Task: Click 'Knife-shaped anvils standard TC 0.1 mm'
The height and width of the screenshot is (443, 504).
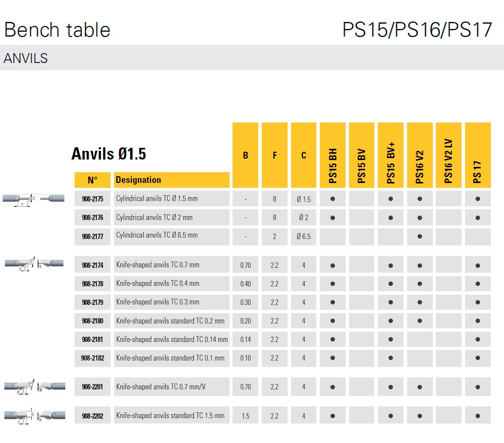Action: [x=171, y=358]
